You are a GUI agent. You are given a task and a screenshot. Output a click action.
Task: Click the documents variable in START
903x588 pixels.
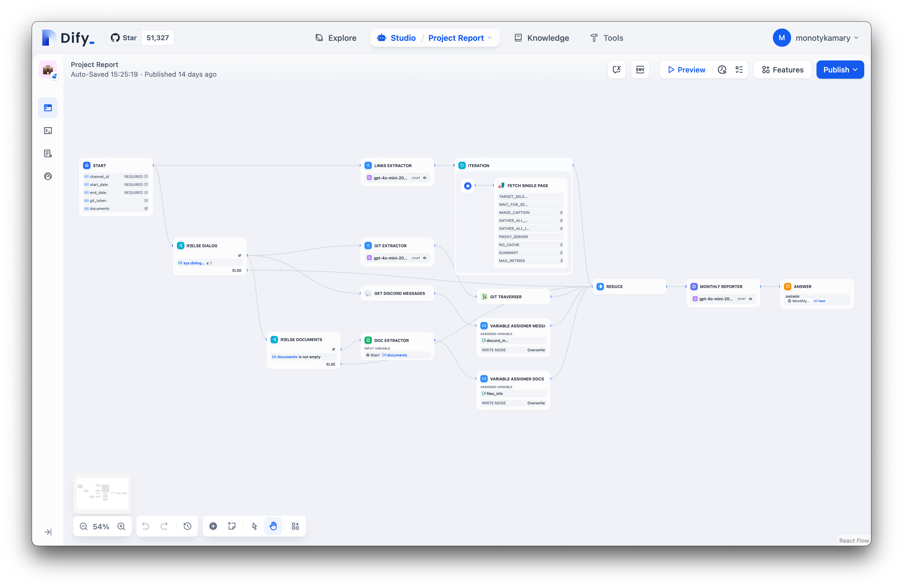click(116, 208)
